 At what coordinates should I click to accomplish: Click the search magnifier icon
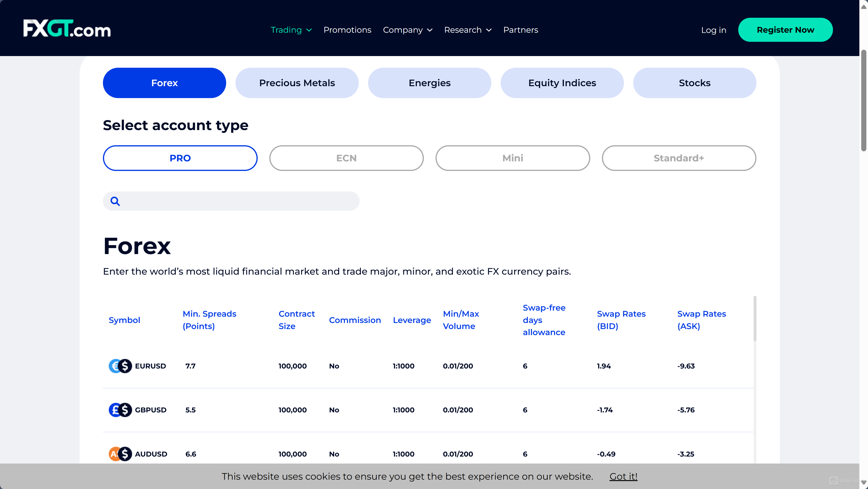click(x=115, y=201)
